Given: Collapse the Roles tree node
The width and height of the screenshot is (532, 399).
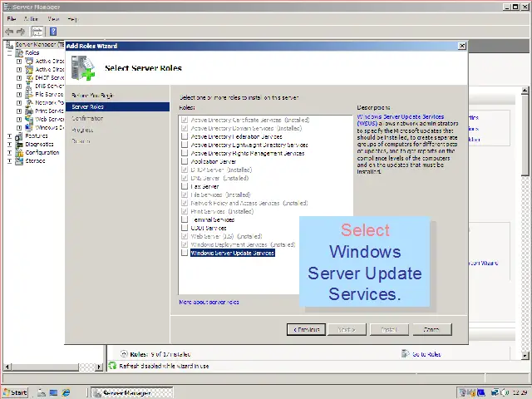Looking at the screenshot, I should pos(9,53).
